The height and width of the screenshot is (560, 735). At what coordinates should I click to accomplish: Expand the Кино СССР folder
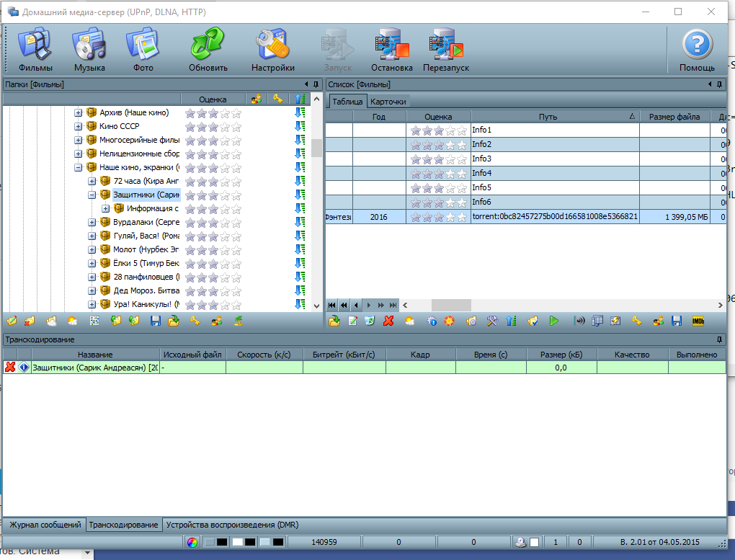79,126
